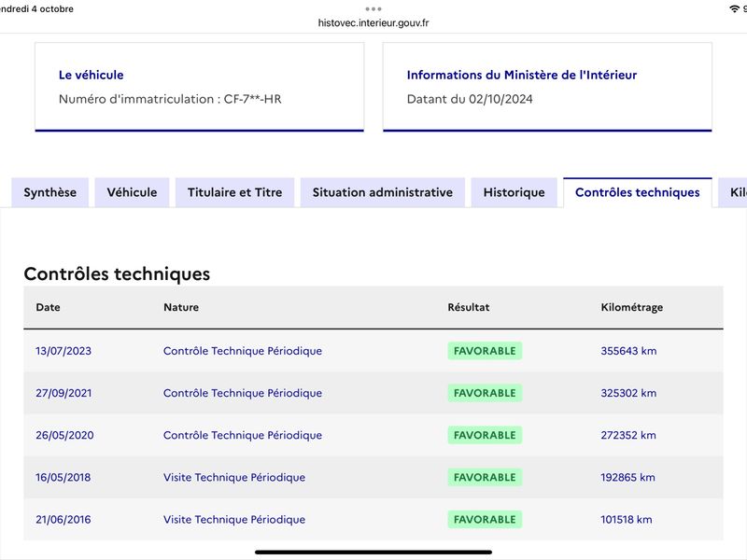
Task: Select the mileage 325302 km
Action: coord(628,393)
